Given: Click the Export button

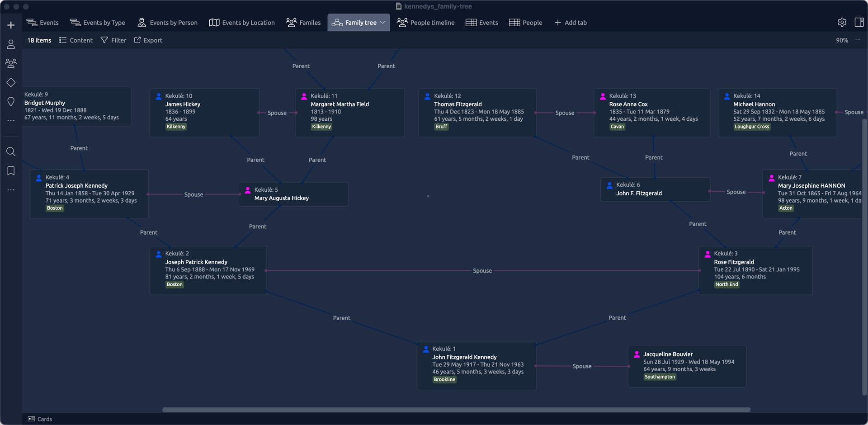Looking at the screenshot, I should (148, 40).
